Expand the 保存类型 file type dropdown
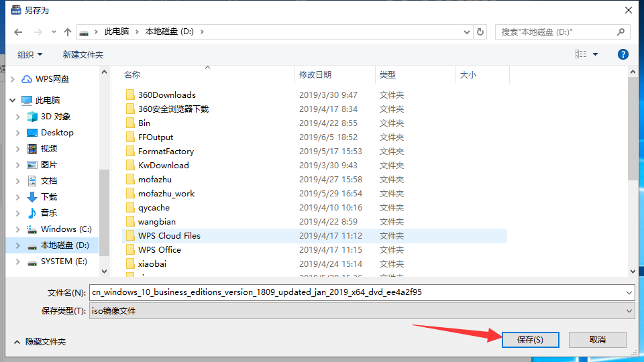This screenshot has width=644, height=362. tap(629, 311)
